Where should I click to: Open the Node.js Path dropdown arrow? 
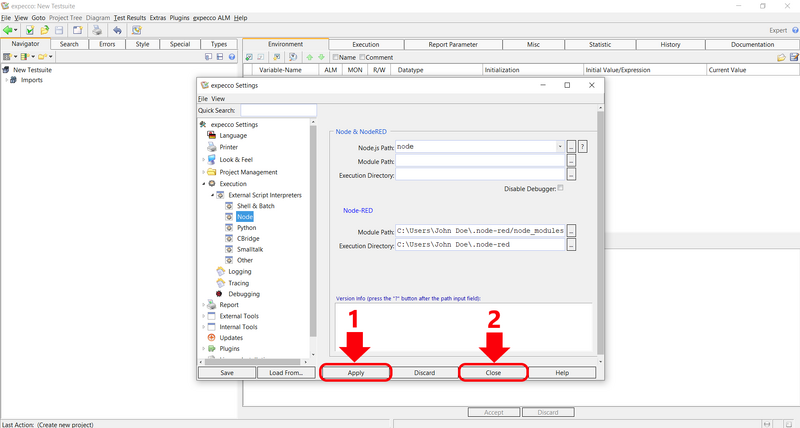pos(560,146)
